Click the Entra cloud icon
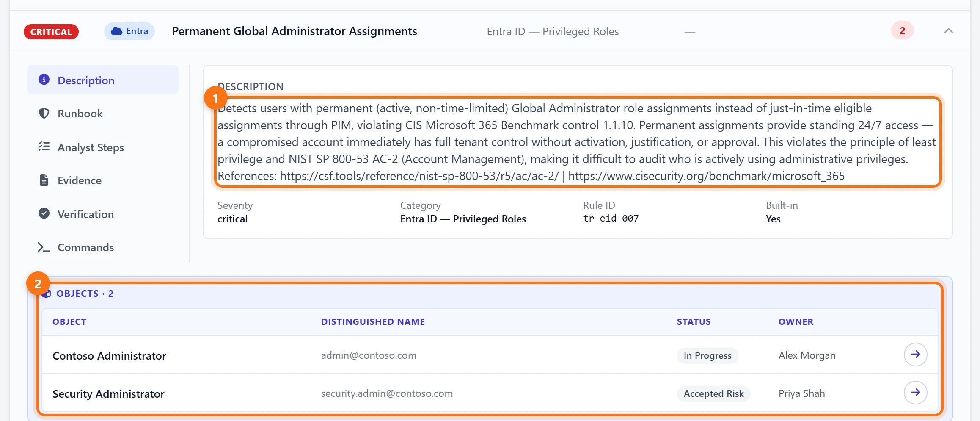The image size is (980, 421). pyautogui.click(x=117, y=31)
